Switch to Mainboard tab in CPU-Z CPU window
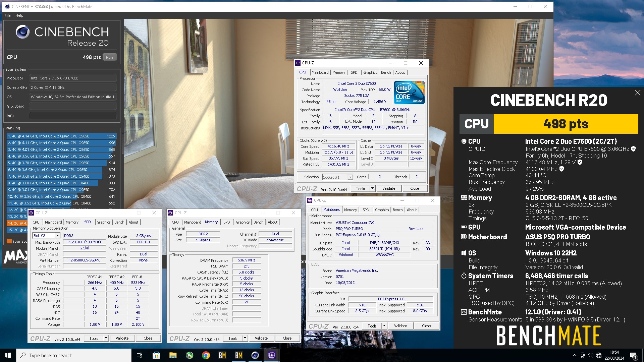The image size is (644, 362). (320, 72)
